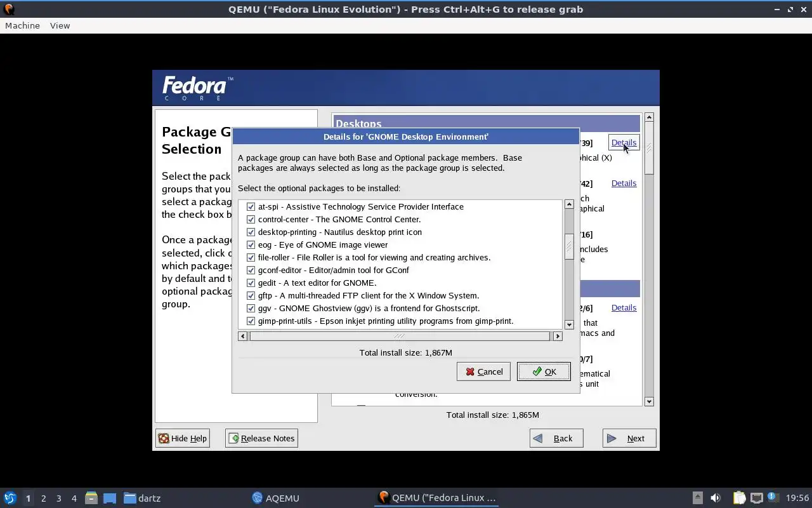This screenshot has height=508, width=812.
Task: Click Hide Help button
Action: tap(183, 438)
